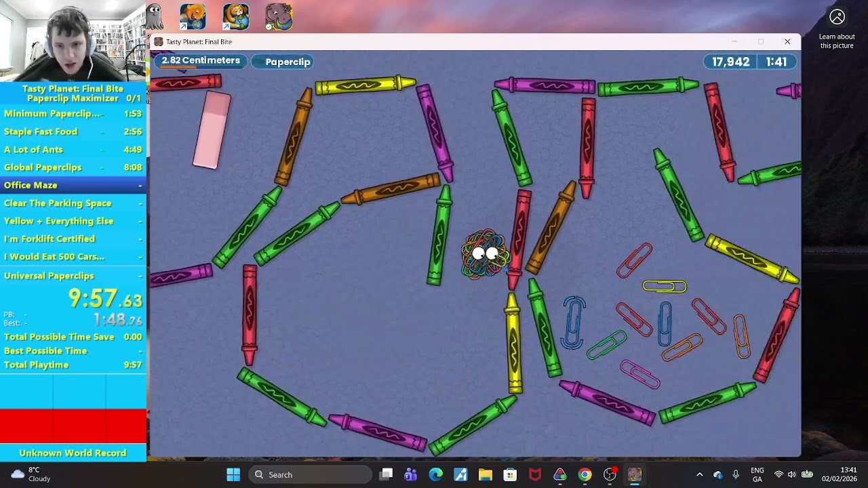868x488 pixels.
Task: Select the Global Paperclips split row
Action: pos(73,167)
